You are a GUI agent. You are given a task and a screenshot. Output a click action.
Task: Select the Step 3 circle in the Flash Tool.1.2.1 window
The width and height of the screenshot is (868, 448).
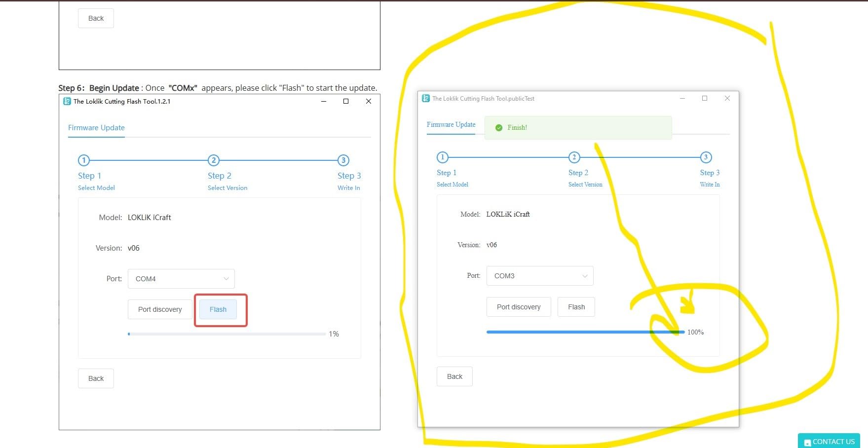click(343, 160)
